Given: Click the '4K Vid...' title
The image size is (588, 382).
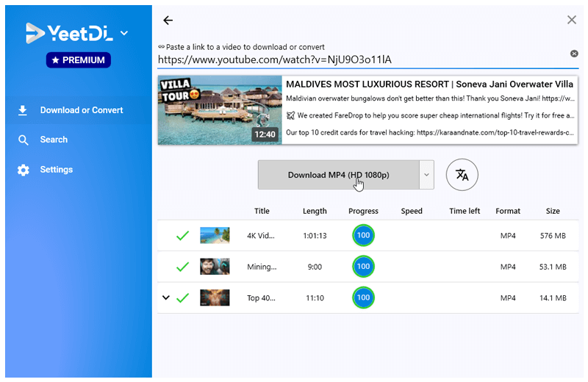Looking at the screenshot, I should (x=261, y=236).
